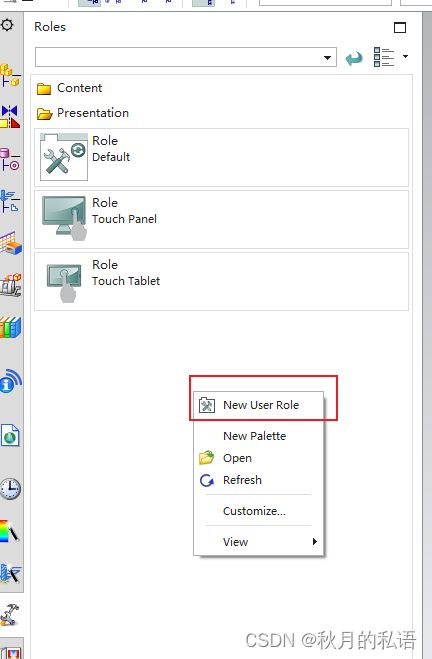Open the Roles hammer sidebar icon
The height and width of the screenshot is (659, 432).
click(x=10, y=615)
